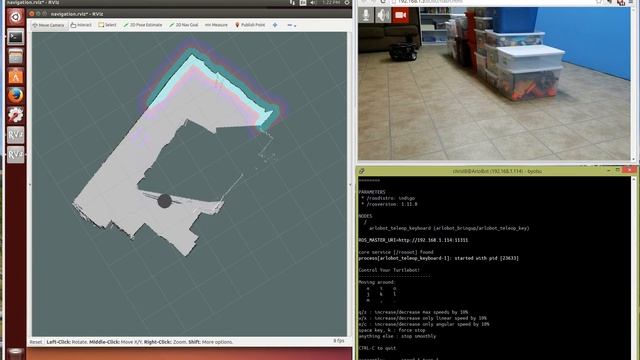Open the minus dropdown to remove a tool
Screen dimensions: 640x360
(x=291, y=25)
